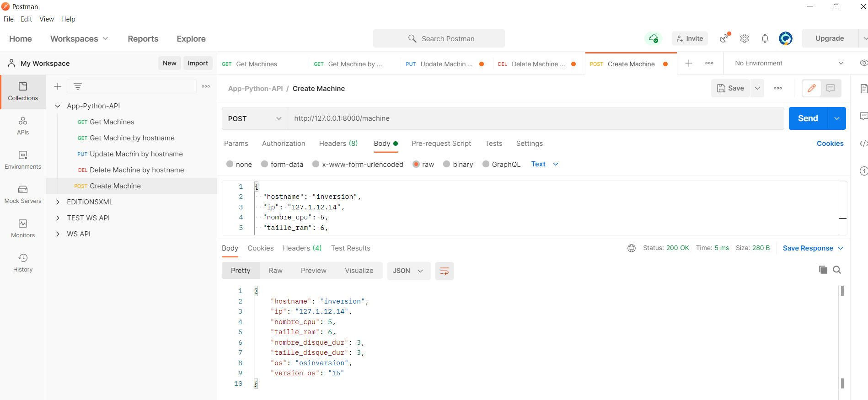Click the user avatar icon
The width and height of the screenshot is (868, 400).
tap(786, 38)
